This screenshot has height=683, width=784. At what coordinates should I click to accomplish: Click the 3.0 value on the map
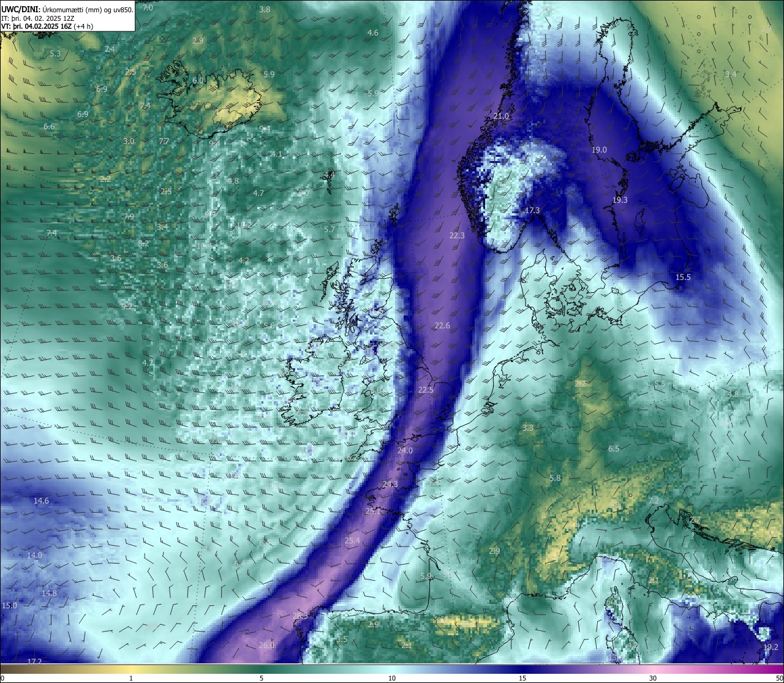coord(129,141)
